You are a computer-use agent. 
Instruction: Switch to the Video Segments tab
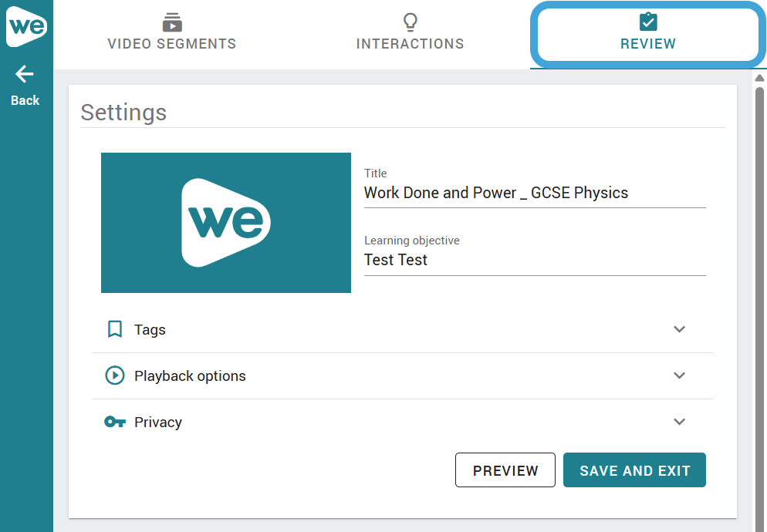pos(172,44)
